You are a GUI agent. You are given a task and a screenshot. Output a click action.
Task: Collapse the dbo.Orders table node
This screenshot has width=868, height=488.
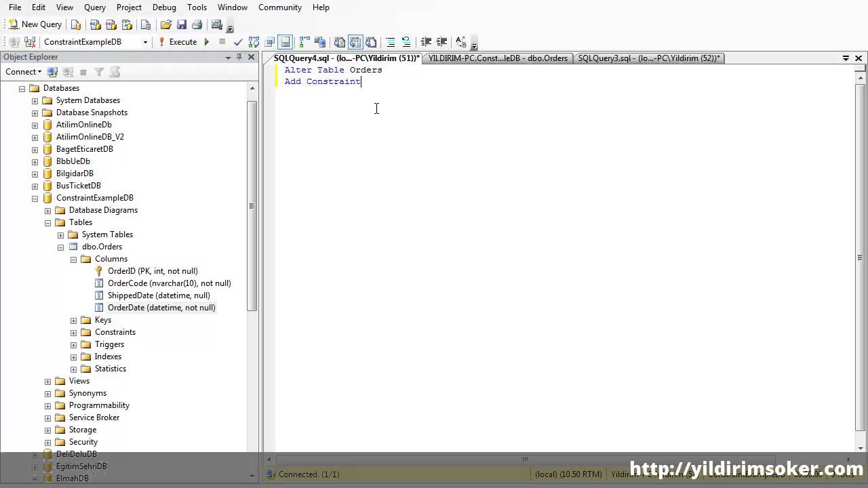(x=60, y=247)
